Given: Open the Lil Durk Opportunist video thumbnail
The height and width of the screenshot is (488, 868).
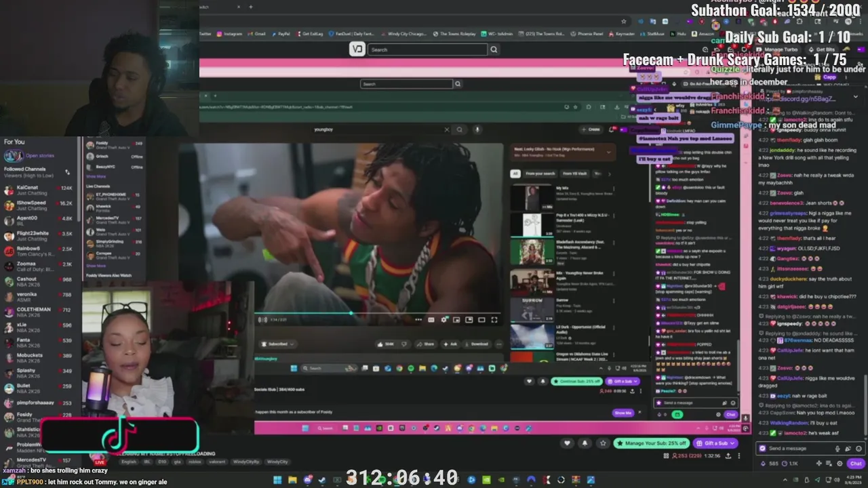Looking at the screenshot, I should tap(532, 336).
